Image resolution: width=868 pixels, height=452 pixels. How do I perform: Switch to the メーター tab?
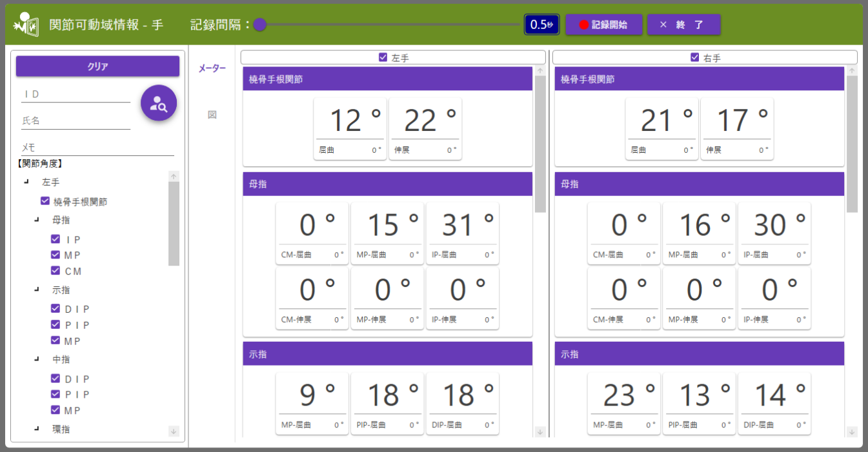212,68
